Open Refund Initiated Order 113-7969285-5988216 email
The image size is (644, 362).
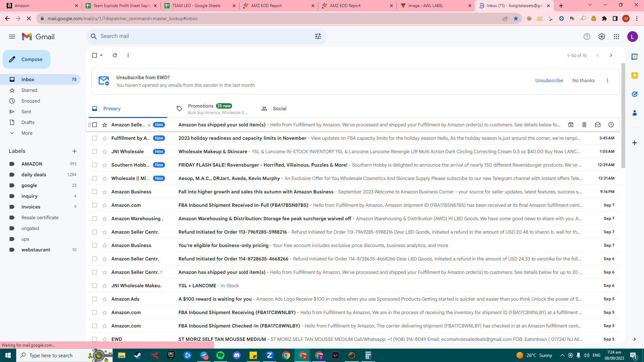(x=353, y=232)
